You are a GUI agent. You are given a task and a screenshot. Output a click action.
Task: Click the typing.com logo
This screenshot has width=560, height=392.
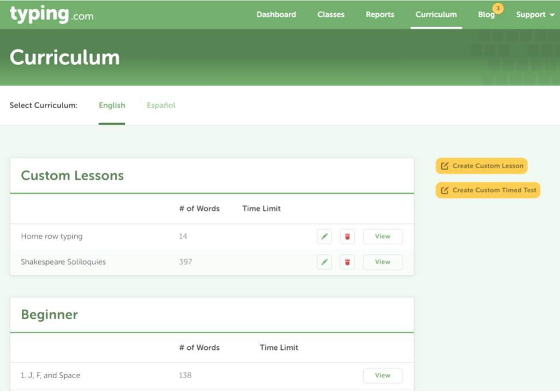tap(51, 15)
